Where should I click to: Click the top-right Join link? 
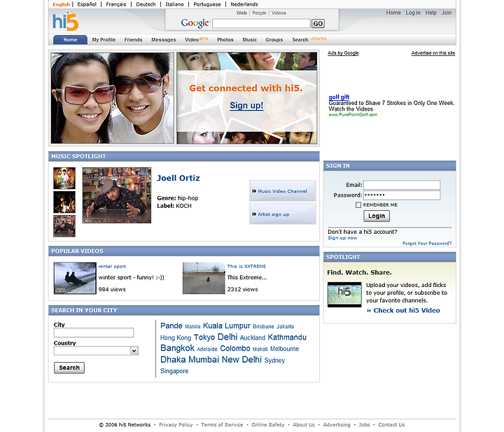(446, 13)
